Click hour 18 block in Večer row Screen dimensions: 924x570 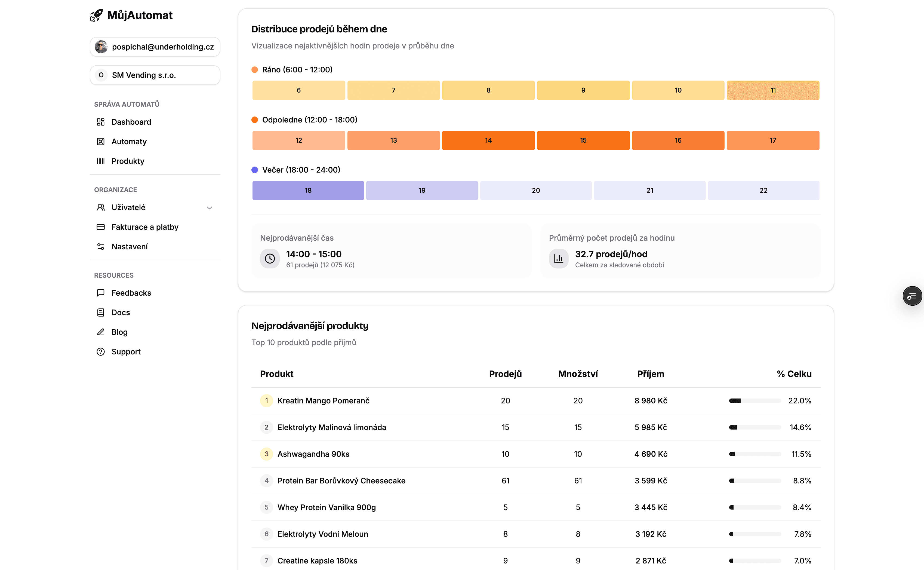308,190
